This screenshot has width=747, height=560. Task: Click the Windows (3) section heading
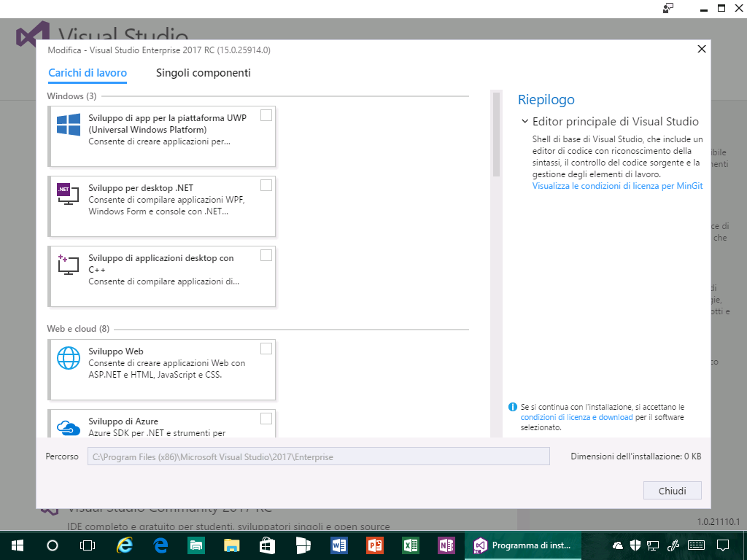(x=71, y=96)
